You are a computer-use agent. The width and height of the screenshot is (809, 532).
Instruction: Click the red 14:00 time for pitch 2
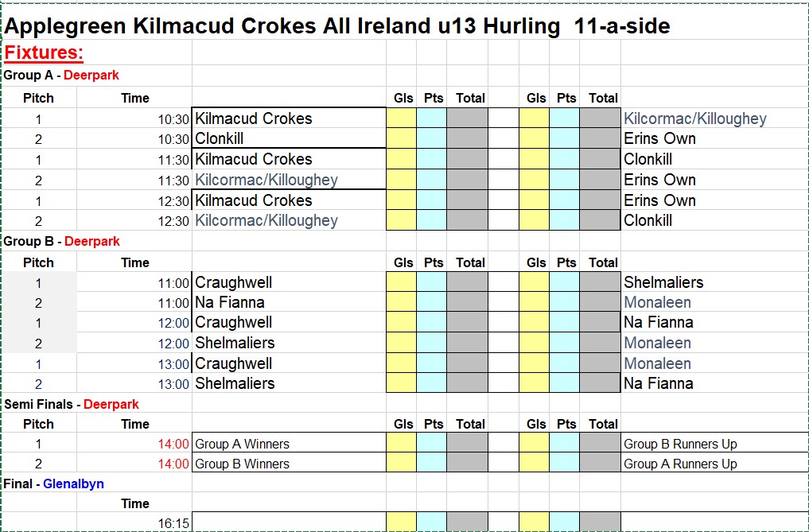(x=173, y=464)
